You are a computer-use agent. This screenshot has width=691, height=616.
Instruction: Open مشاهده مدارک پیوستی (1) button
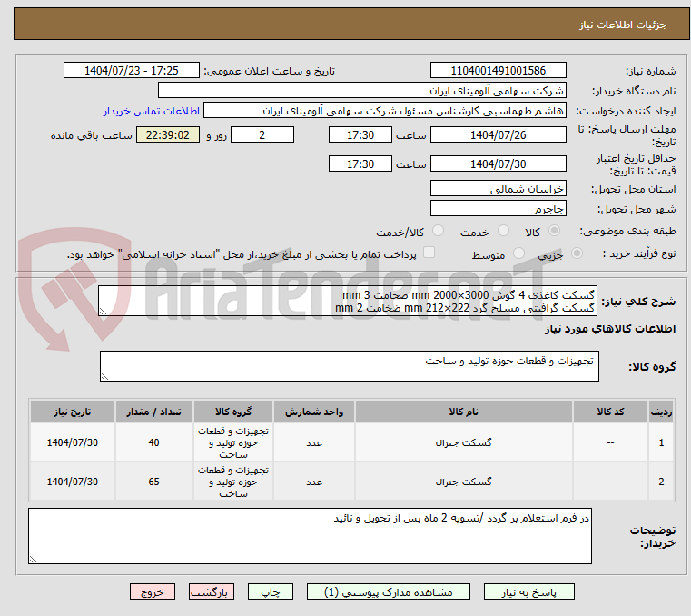(x=389, y=591)
